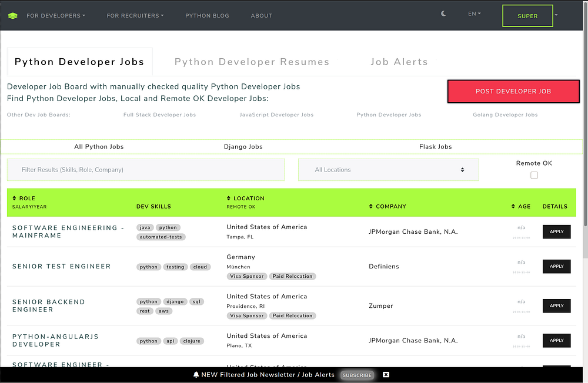The width and height of the screenshot is (588, 383).
Task: Enable the Remote OK checkbox
Action: (x=534, y=175)
